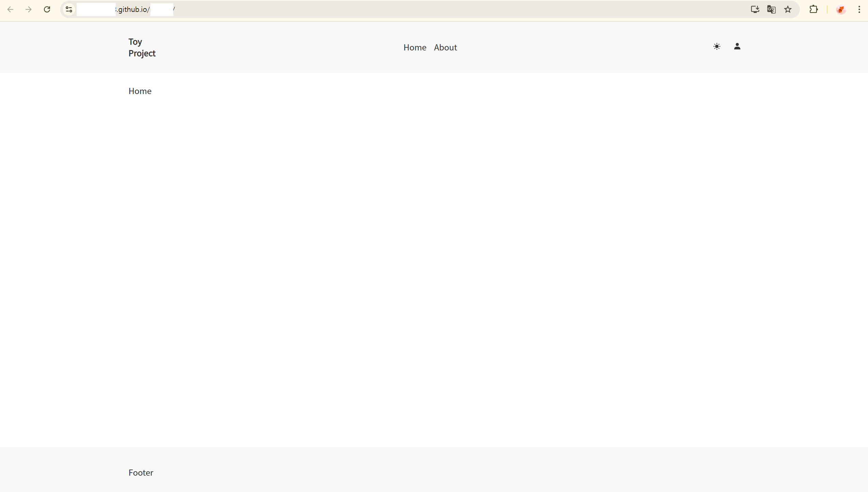
Task: Open the Extensions puzzle icon
Action: (x=814, y=9)
